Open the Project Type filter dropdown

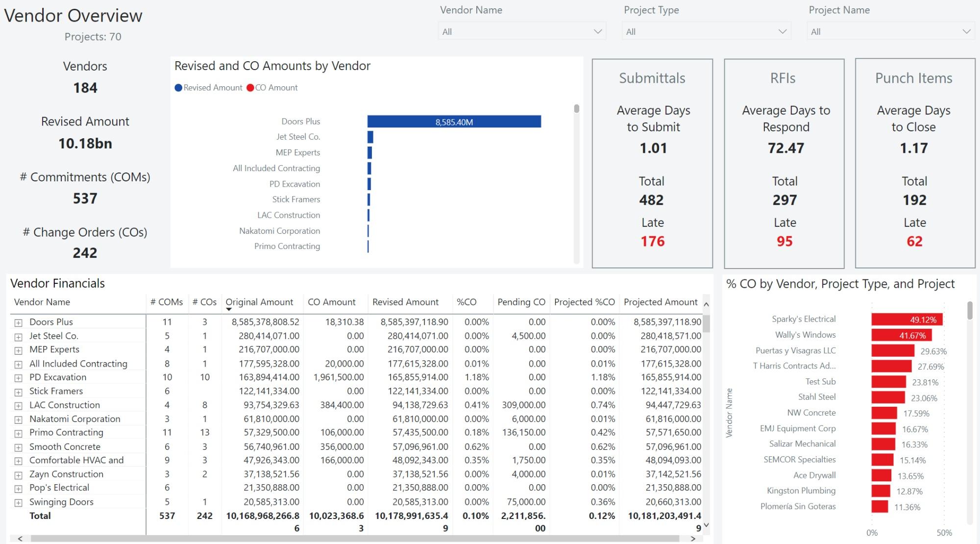tap(782, 31)
